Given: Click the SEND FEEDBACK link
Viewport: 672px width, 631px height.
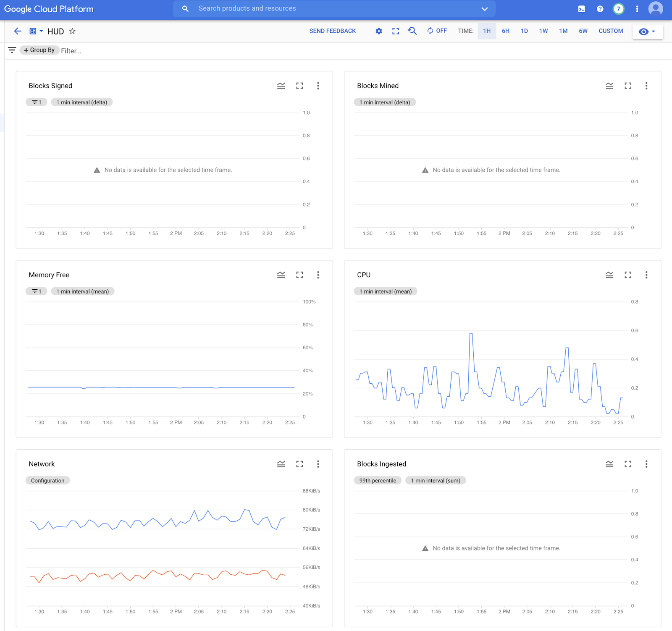Looking at the screenshot, I should [x=332, y=31].
